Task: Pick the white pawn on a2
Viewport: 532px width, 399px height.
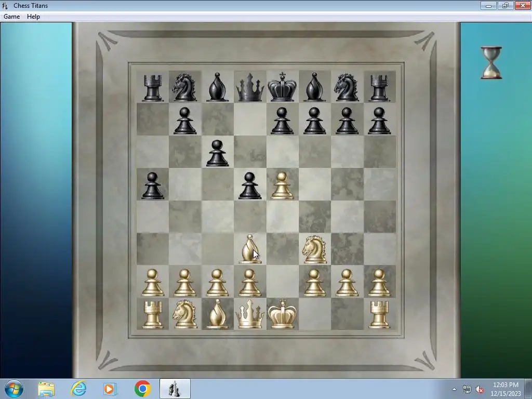Action: tap(153, 283)
